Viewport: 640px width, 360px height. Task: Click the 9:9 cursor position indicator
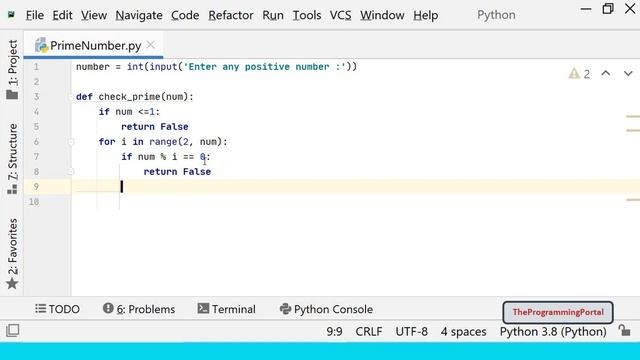[x=334, y=331]
